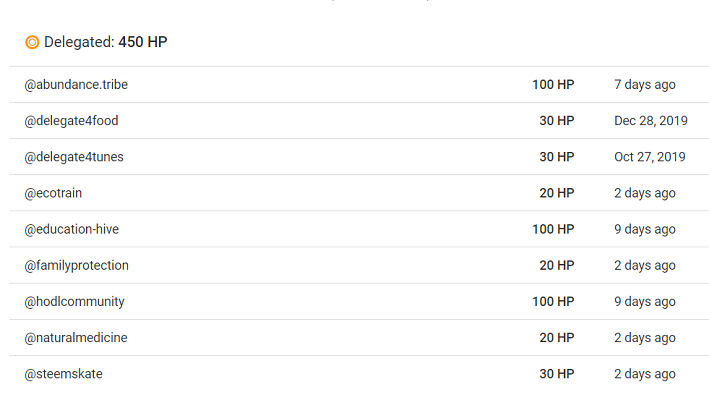Click 100 HP amount for @education-hive
This screenshot has height=400, width=709.
(553, 229)
